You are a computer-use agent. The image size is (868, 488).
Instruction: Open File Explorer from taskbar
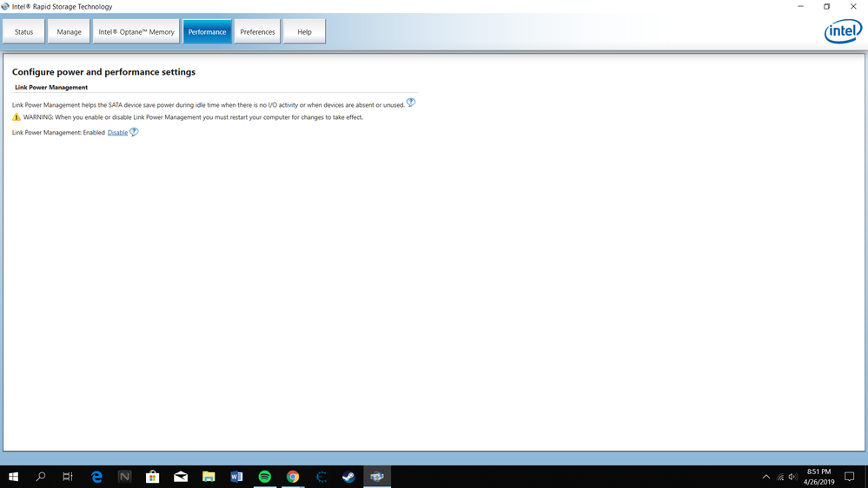[209, 477]
